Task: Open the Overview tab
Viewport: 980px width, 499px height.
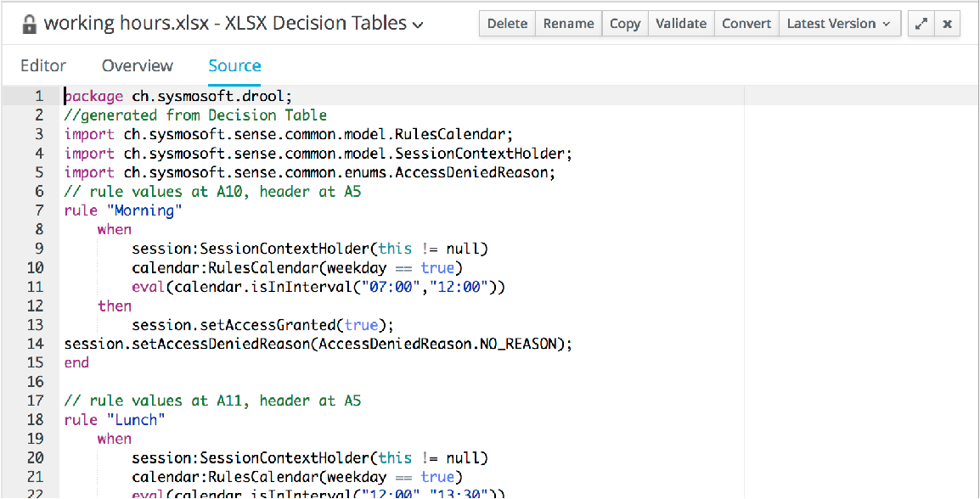Action: click(x=137, y=66)
